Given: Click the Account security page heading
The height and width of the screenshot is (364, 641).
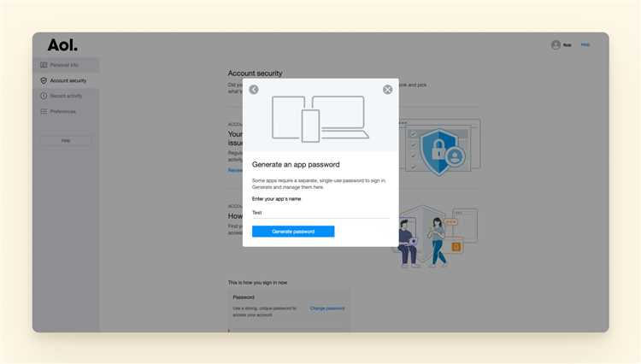Looking at the screenshot, I should click(255, 73).
